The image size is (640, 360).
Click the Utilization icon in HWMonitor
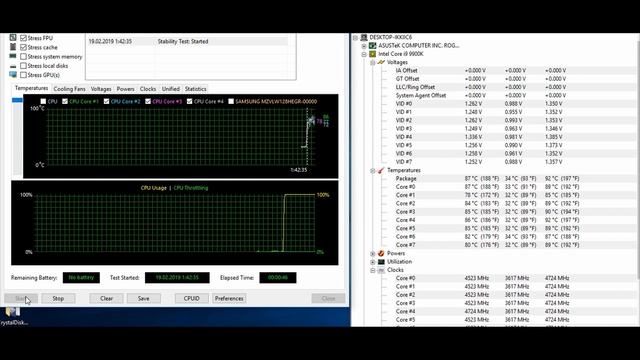coord(381,262)
